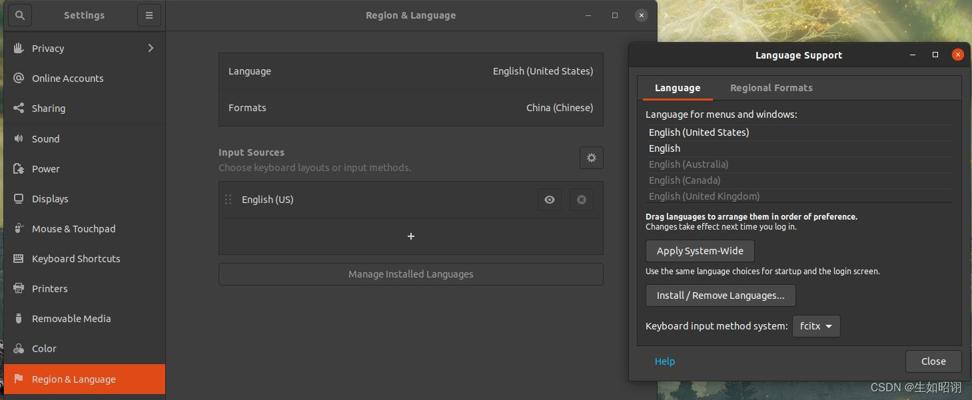This screenshot has width=972, height=400.
Task: Open the Settings hamburger menu
Action: coord(149,16)
